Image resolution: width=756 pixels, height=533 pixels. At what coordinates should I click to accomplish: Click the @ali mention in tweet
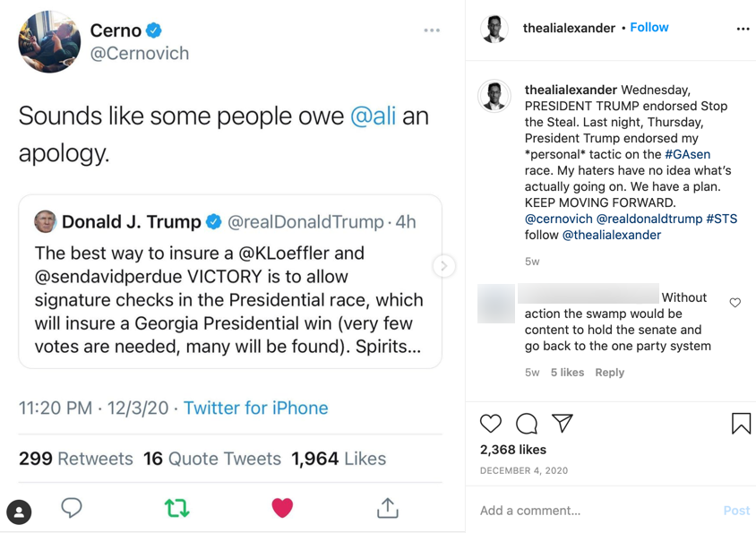click(x=373, y=116)
